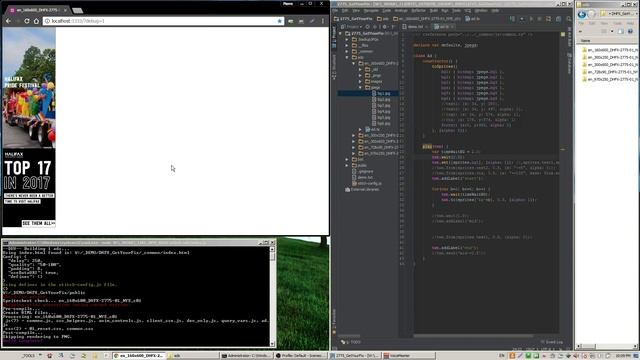Open the run configuration dropdown in IDE toolbar
Screen dimensions: 640x360
click(522, 19)
